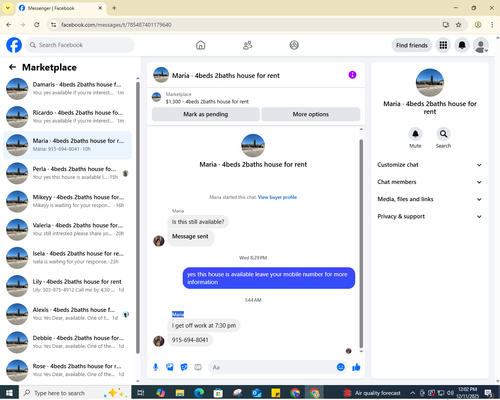
Task: Open the Friends icon in top navigation
Action: 247,45
